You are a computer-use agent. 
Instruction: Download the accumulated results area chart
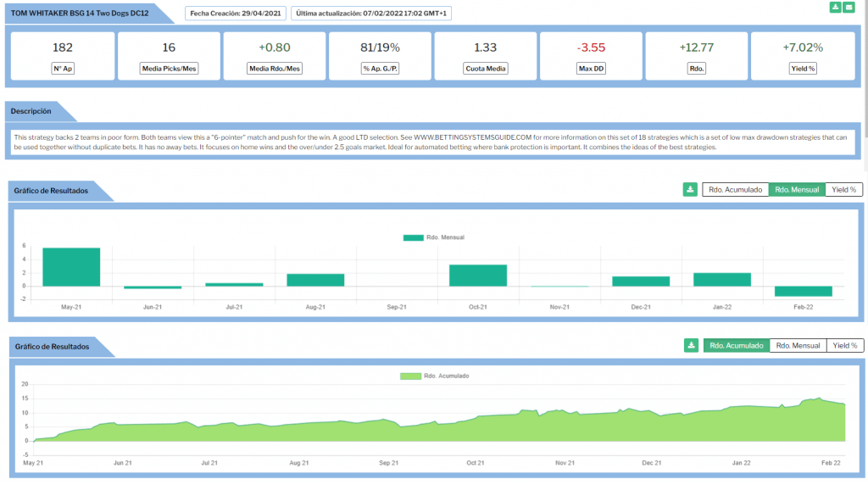[x=691, y=345]
